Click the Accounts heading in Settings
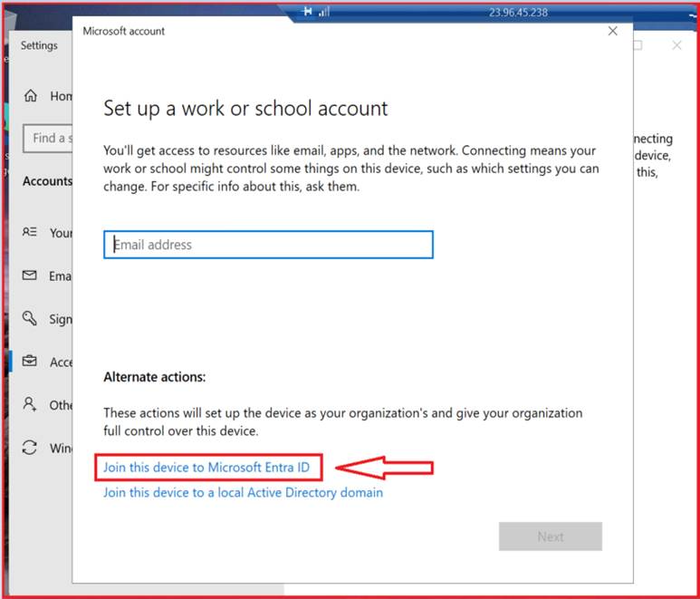The height and width of the screenshot is (599, 700). click(x=47, y=181)
